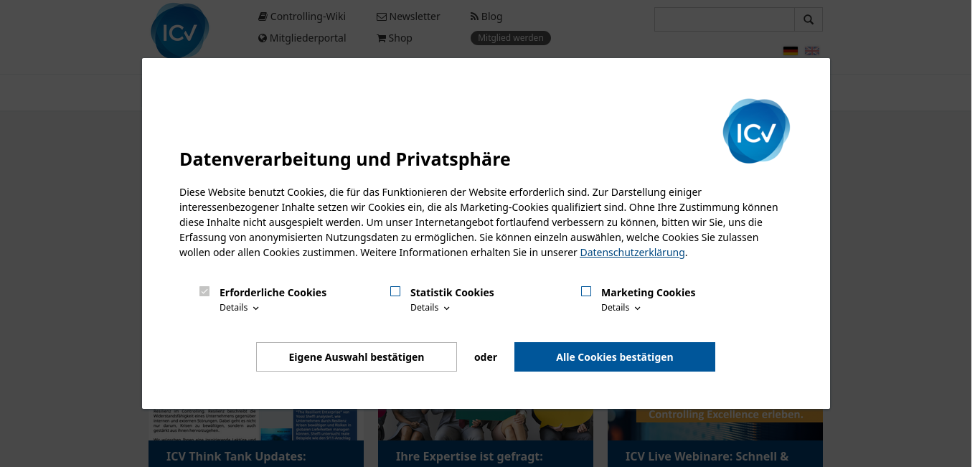Click Alle Cookies bestätigen button
This screenshot has height=467, width=980.
(615, 357)
